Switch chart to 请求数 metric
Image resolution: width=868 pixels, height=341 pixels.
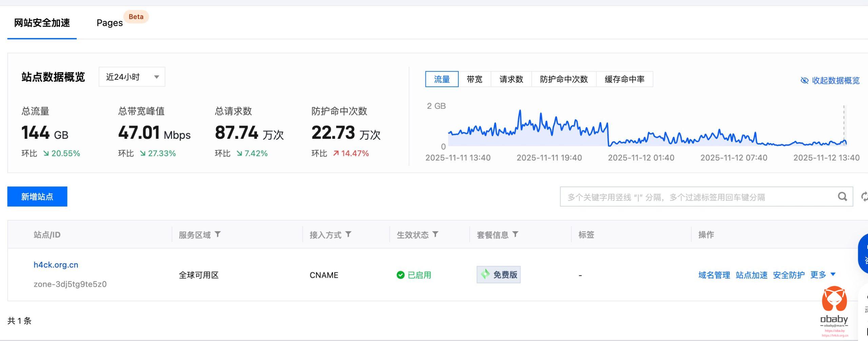(x=511, y=79)
